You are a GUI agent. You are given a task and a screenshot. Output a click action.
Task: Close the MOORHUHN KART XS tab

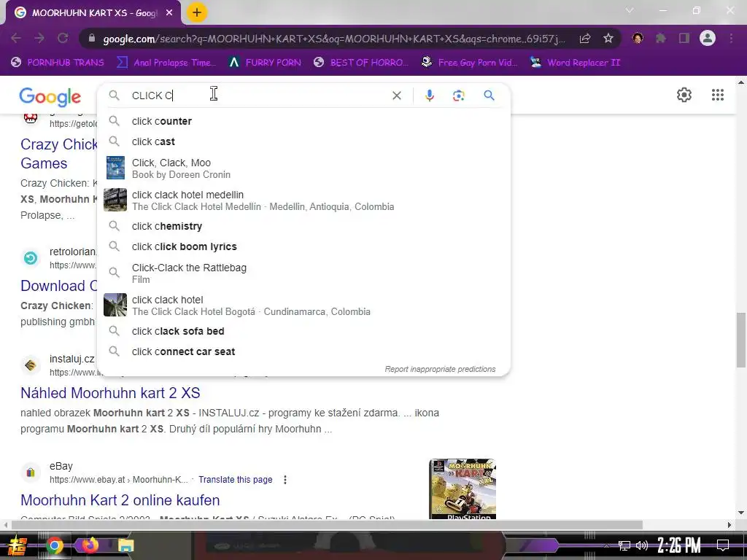pyautogui.click(x=169, y=13)
